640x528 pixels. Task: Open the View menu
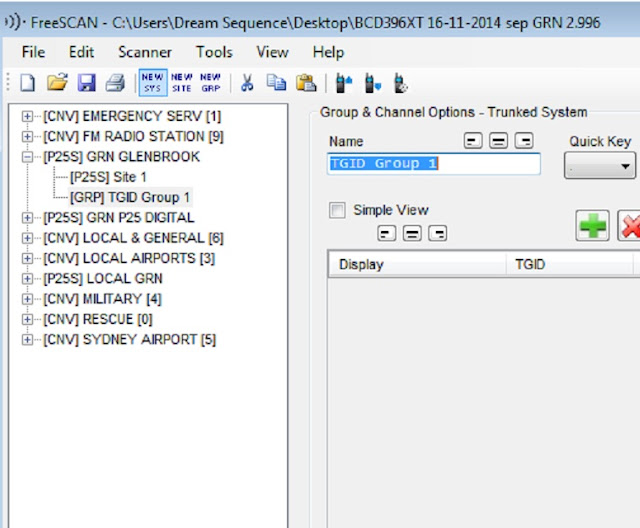272,52
